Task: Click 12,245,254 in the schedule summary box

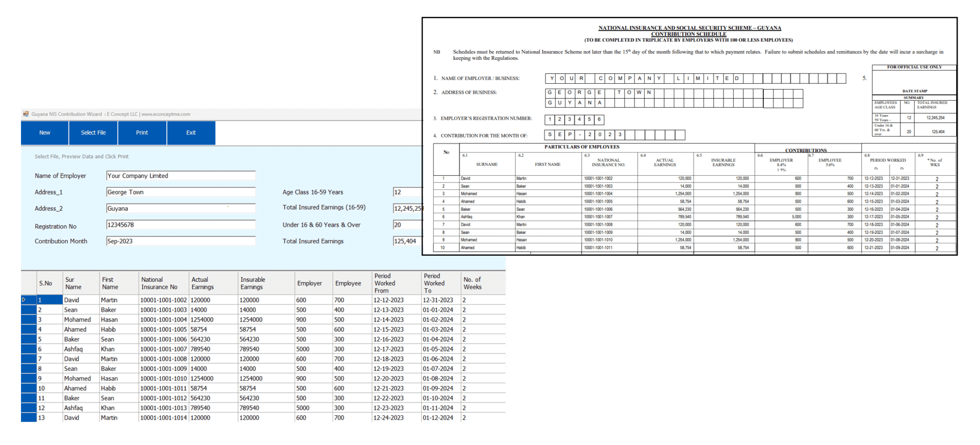Action: pyautogui.click(x=935, y=117)
